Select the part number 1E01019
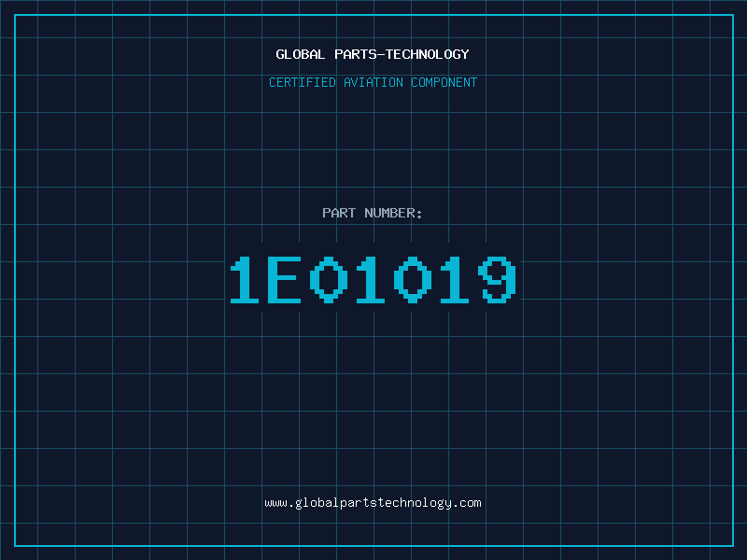The image size is (747, 560). pyautogui.click(x=373, y=279)
